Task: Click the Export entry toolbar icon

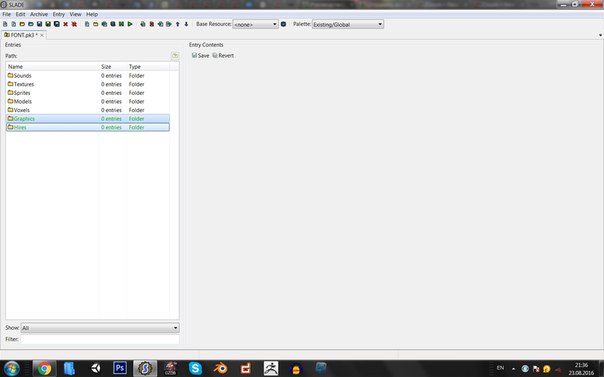Action: [x=169, y=24]
